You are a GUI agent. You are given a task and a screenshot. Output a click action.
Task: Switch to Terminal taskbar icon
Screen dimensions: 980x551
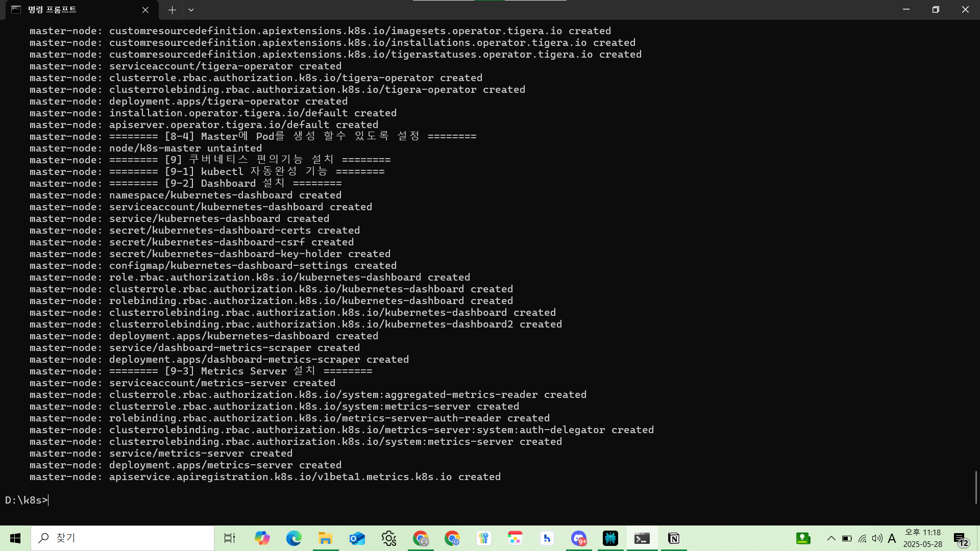pyautogui.click(x=642, y=538)
